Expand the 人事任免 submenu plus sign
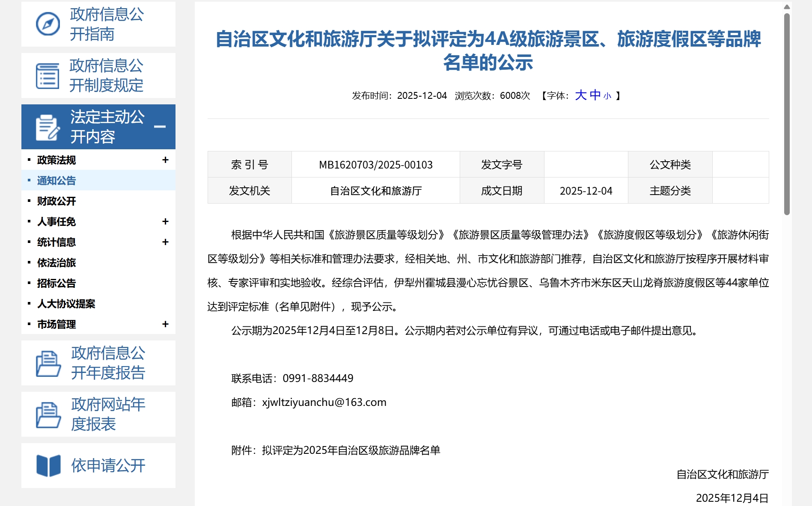Viewport: 812px width, 506px height. [165, 222]
